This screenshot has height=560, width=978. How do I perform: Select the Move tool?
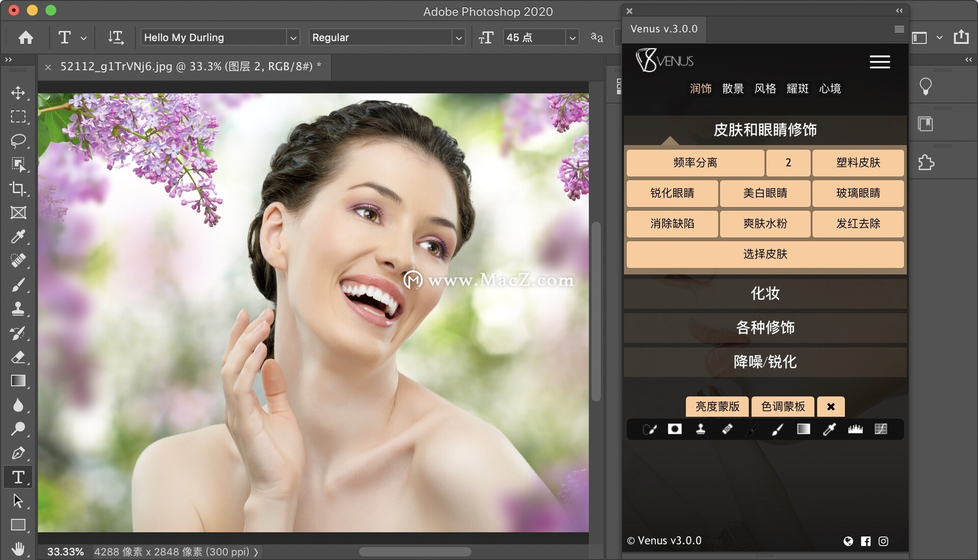pos(18,93)
